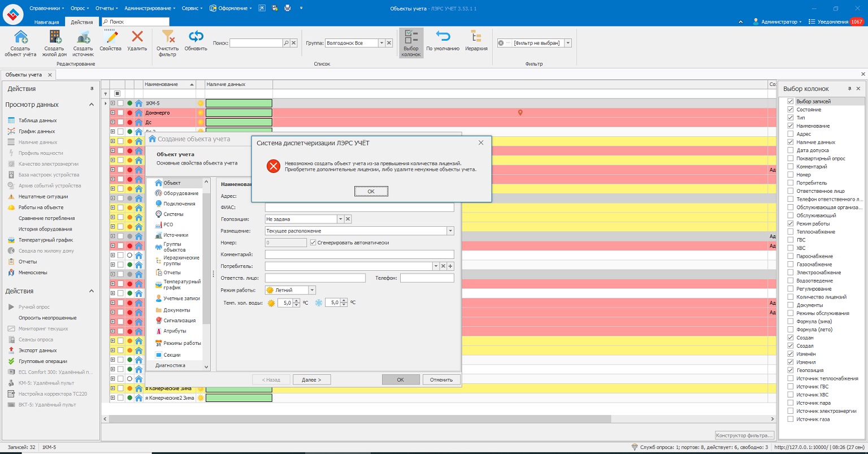Click Отменить in creation dialog
Screen dimensions: 868x454
click(x=441, y=379)
